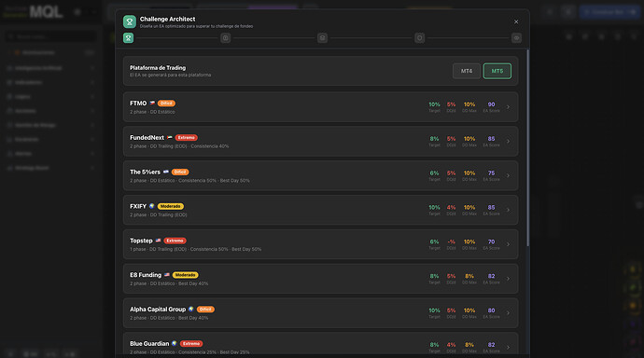Expand E8 Funding row chevron arrow

[508, 279]
